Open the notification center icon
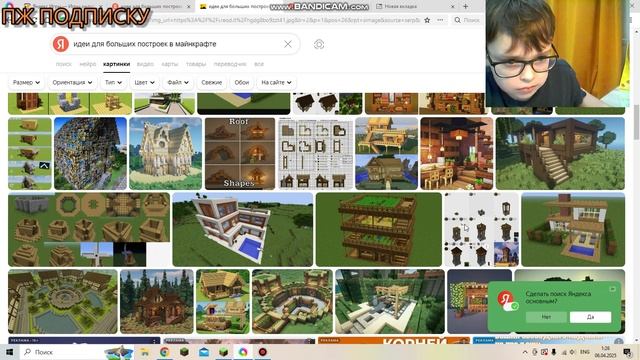Image resolution: width=640 pixels, height=360 pixels. [627, 352]
